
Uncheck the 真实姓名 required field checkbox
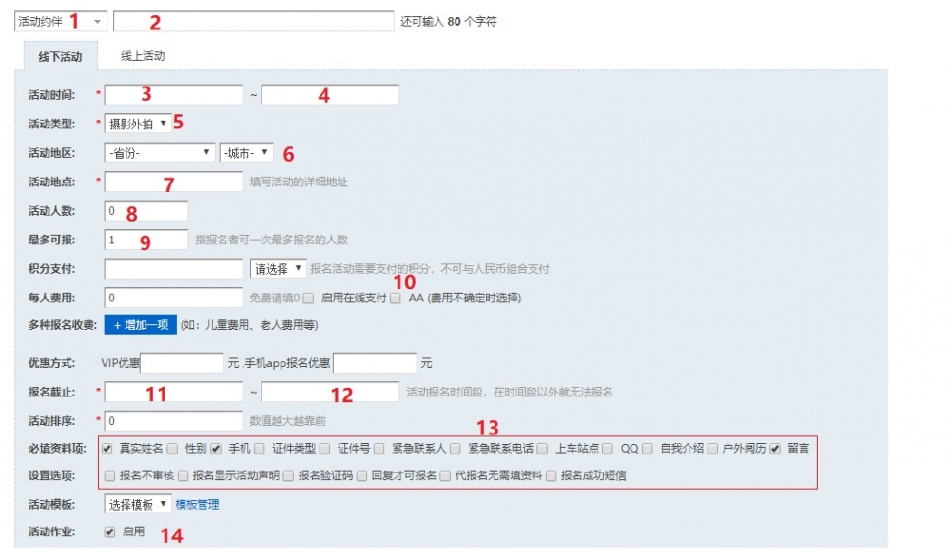[x=107, y=448]
